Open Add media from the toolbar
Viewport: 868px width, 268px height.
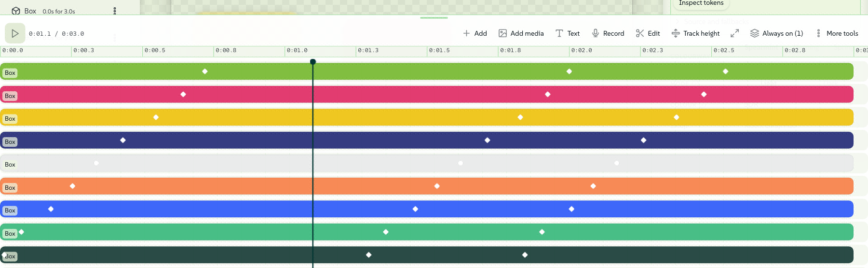pyautogui.click(x=521, y=33)
